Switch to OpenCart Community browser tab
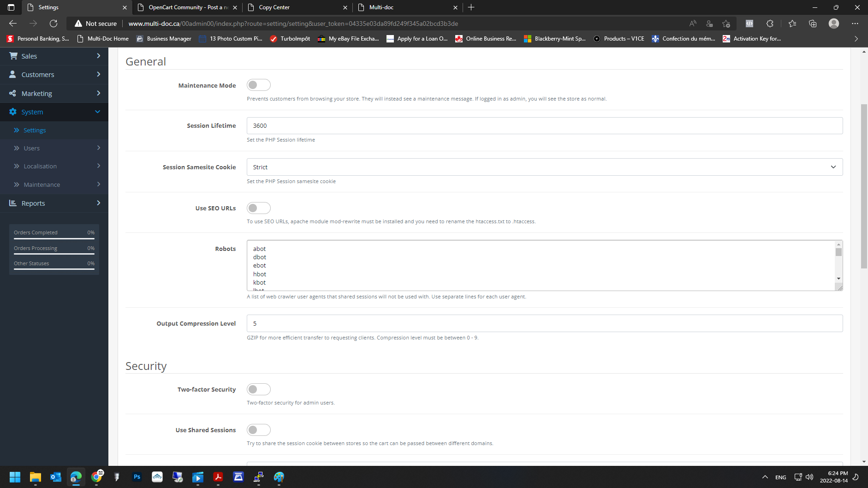868x488 pixels. 188,7
